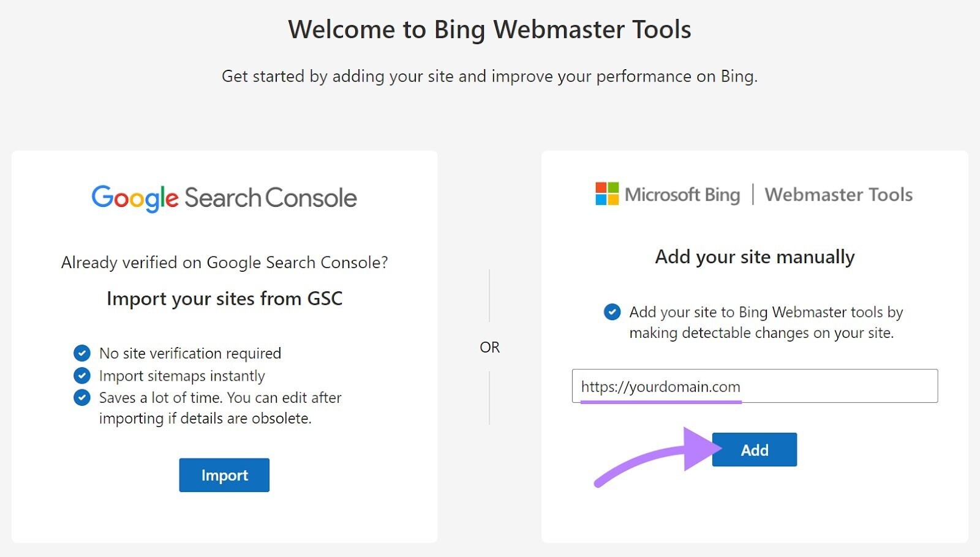Select the 'Add your site manually' heading

point(754,257)
